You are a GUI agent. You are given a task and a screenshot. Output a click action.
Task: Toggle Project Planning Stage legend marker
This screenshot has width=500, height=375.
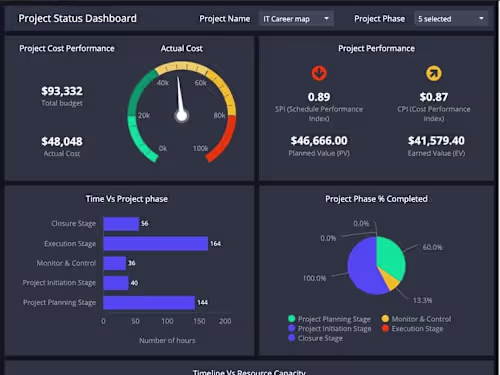[x=292, y=319]
